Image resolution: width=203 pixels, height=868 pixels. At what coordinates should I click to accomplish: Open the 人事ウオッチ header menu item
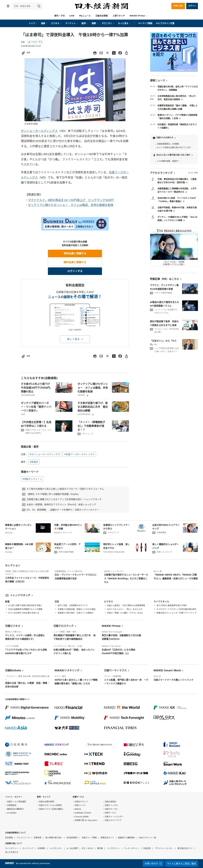coord(119,15)
